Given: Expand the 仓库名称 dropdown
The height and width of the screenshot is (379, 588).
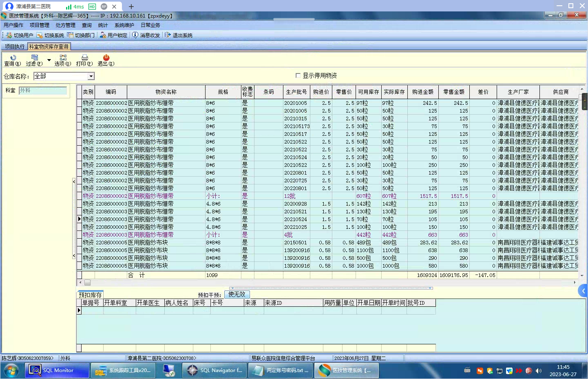Looking at the screenshot, I should 91,76.
